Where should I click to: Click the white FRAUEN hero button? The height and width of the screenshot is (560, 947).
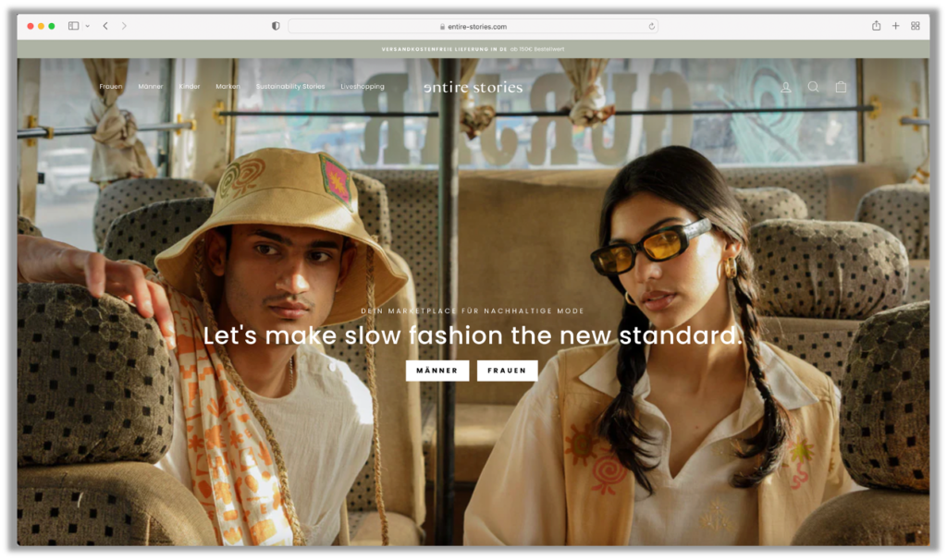507,371
